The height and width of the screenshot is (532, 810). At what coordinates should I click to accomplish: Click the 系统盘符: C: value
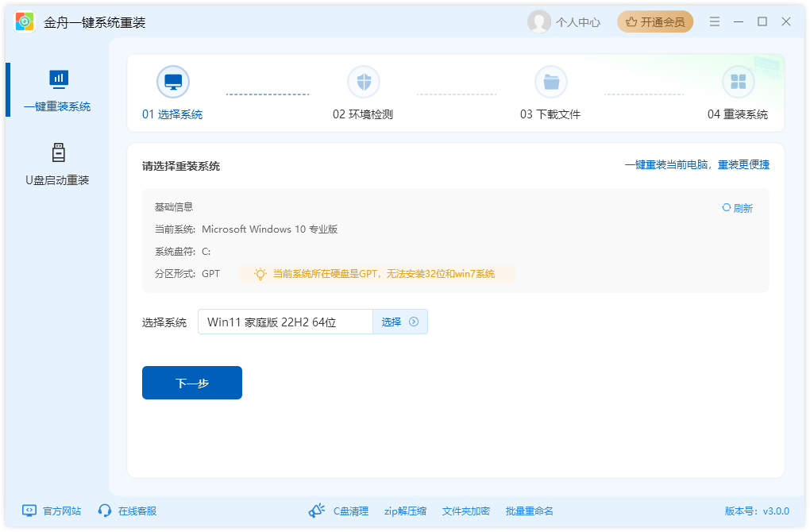[x=206, y=252]
